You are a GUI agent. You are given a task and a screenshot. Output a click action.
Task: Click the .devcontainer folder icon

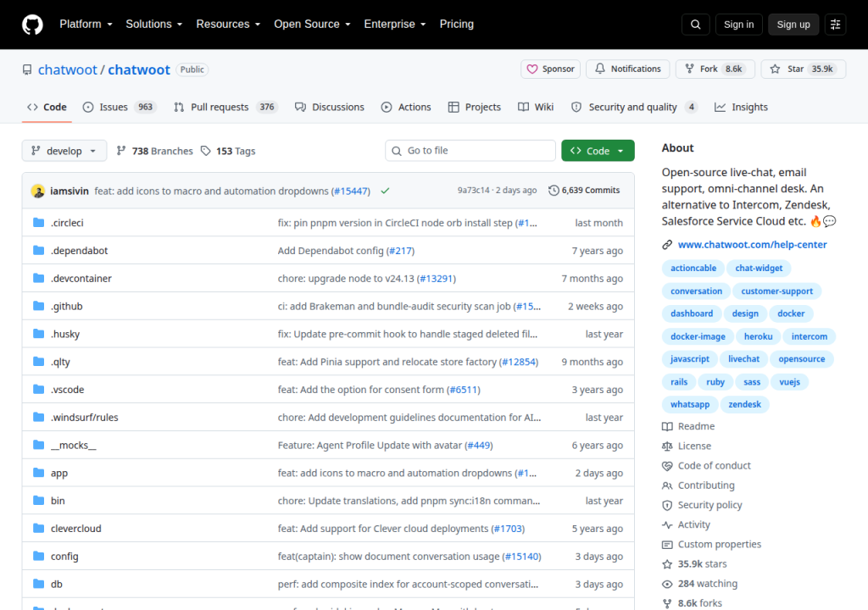38,278
